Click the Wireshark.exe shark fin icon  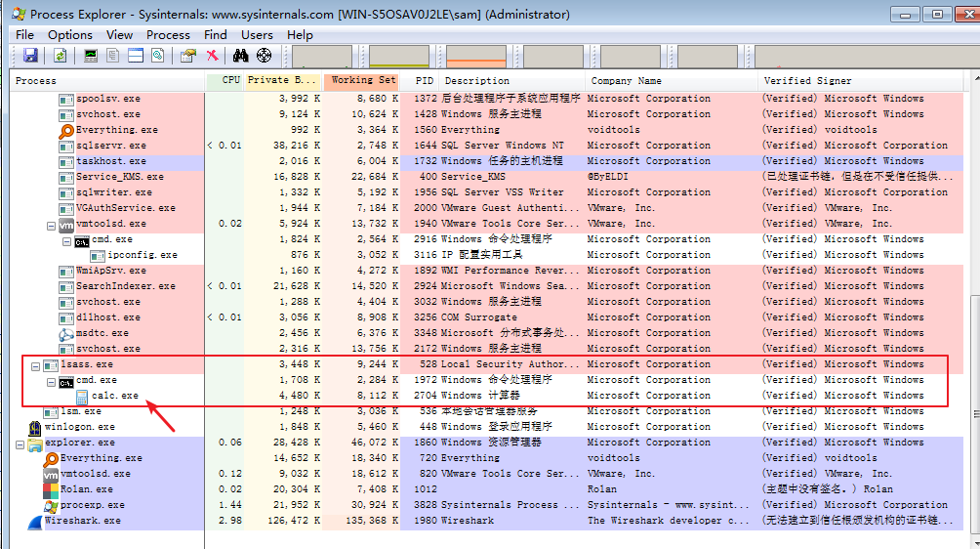pyautogui.click(x=35, y=521)
